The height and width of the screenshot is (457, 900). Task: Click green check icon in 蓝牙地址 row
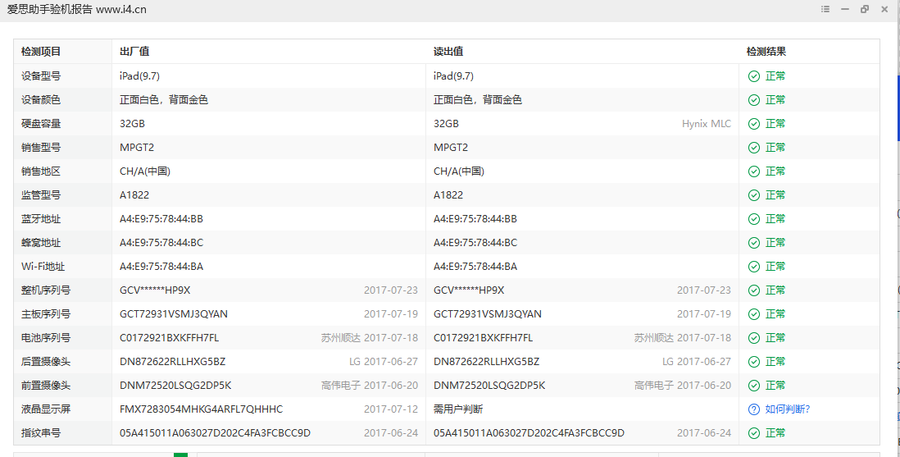[754, 219]
